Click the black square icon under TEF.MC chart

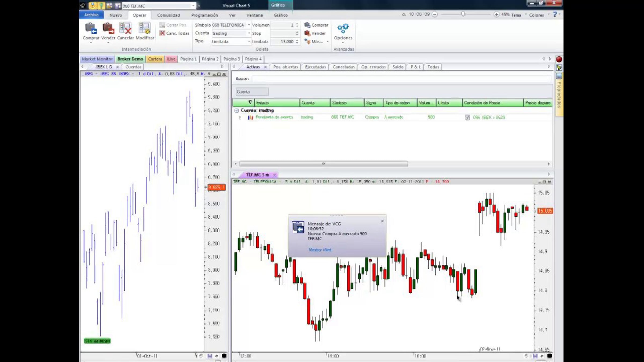pyautogui.click(x=549, y=356)
